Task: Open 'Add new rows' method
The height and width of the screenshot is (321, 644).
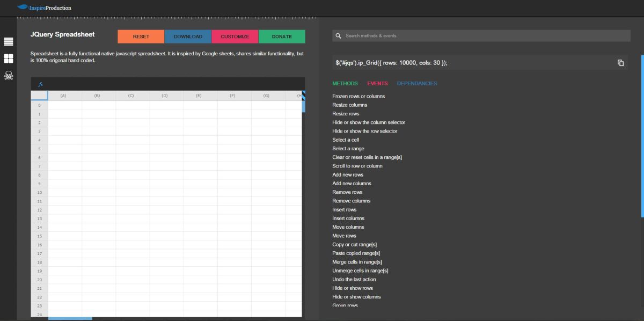Action: point(348,174)
